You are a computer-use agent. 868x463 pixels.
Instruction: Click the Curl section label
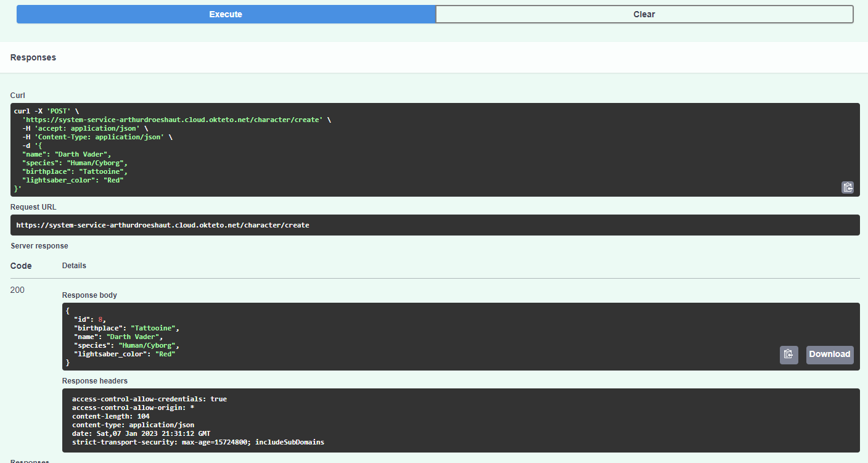[17, 95]
